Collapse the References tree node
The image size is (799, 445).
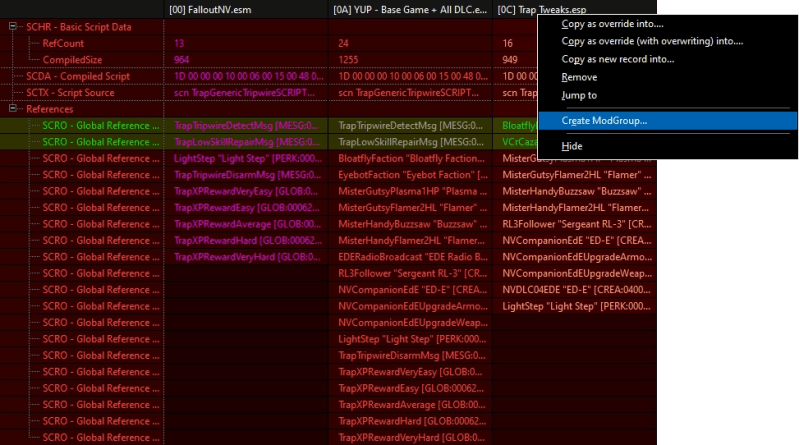click(13, 109)
